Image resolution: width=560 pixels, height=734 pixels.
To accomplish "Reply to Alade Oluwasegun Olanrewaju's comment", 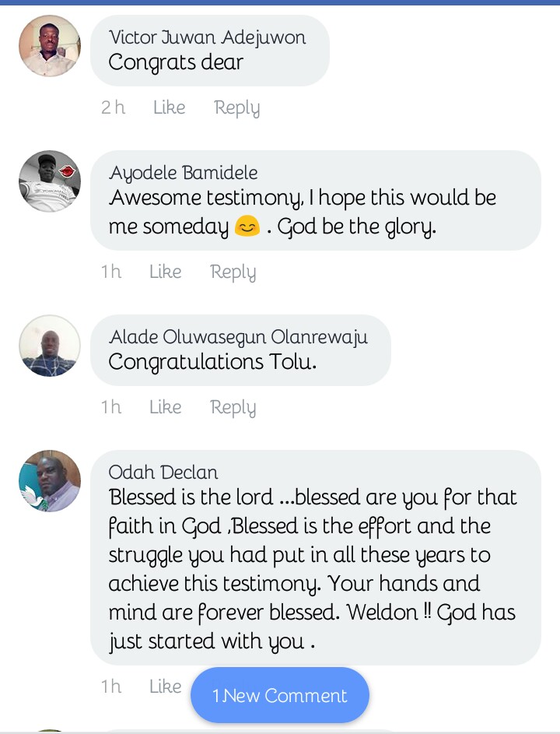I will (x=233, y=407).
